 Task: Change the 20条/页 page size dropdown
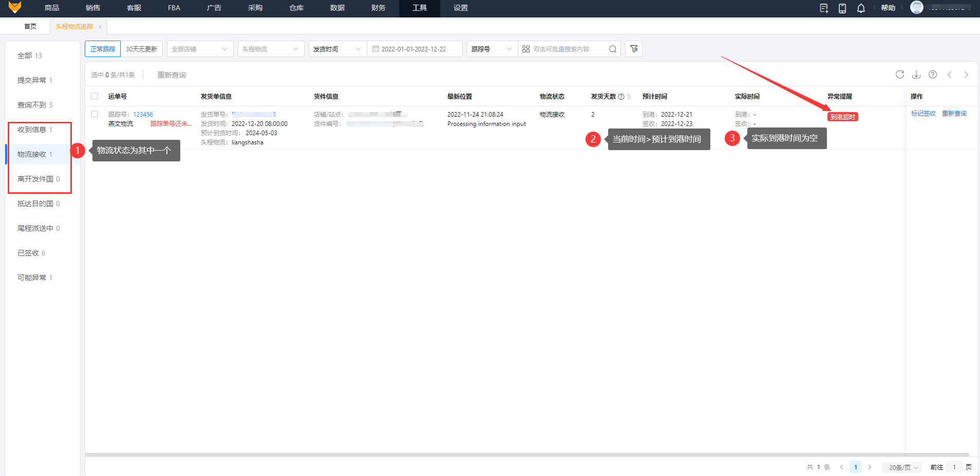click(x=903, y=467)
